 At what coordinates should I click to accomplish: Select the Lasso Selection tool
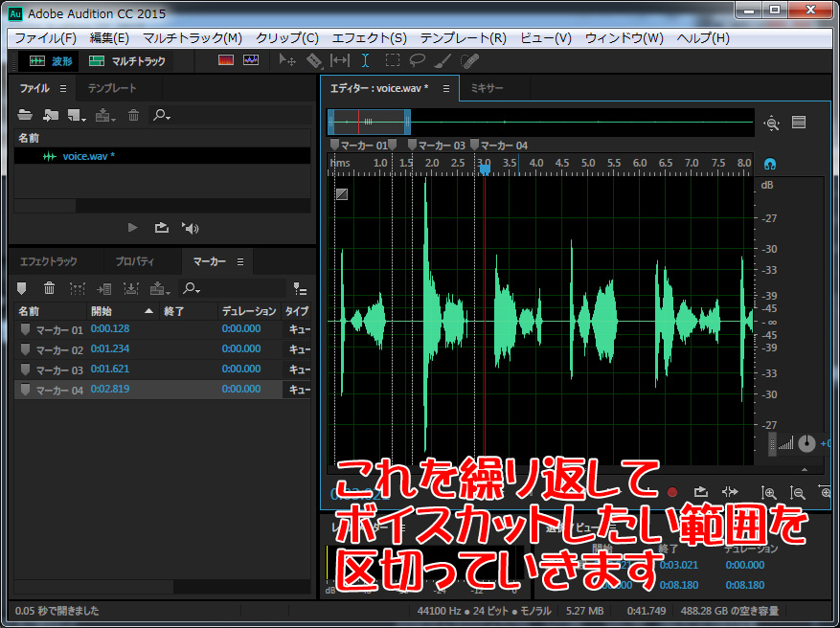point(418,60)
